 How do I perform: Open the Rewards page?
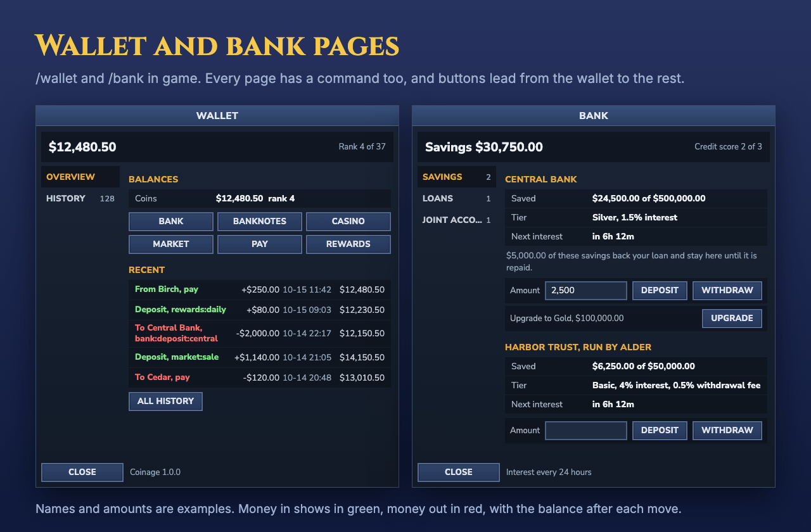pos(348,244)
